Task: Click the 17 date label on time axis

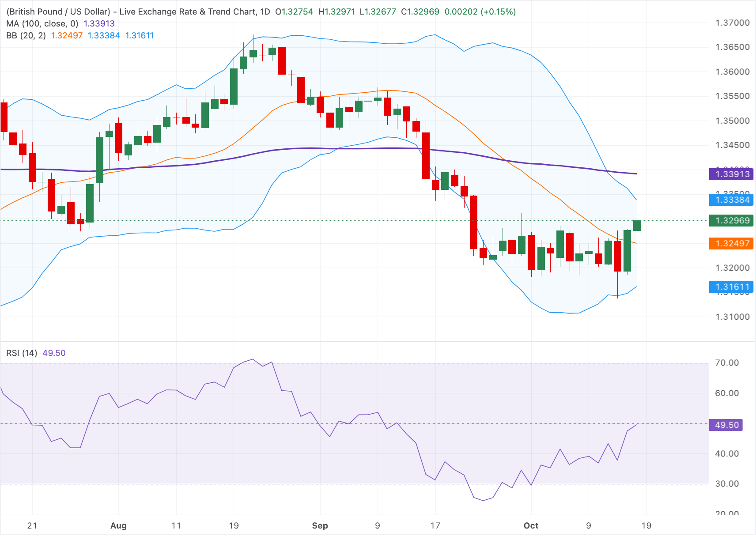Action: (435, 525)
